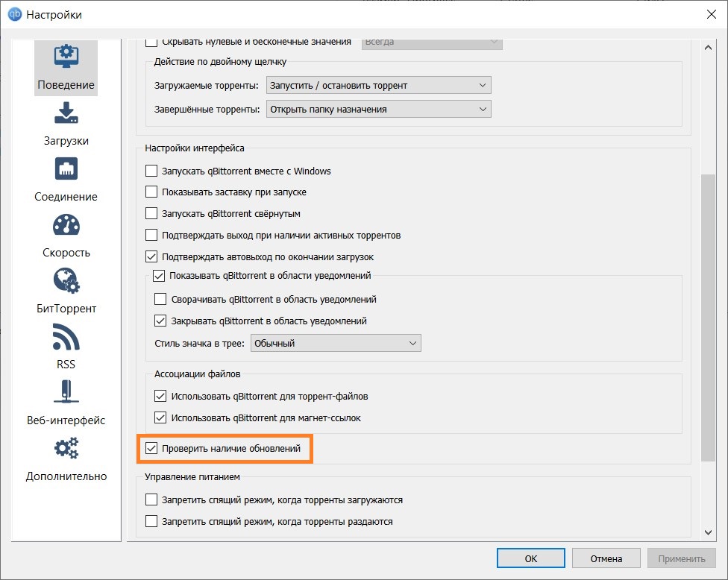Open the Загрузки section icon
This screenshot has height=580, width=728.
[66, 113]
